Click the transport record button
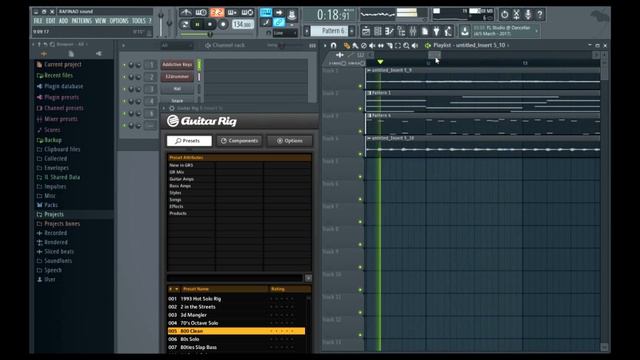The image size is (640, 360). pos(223,24)
